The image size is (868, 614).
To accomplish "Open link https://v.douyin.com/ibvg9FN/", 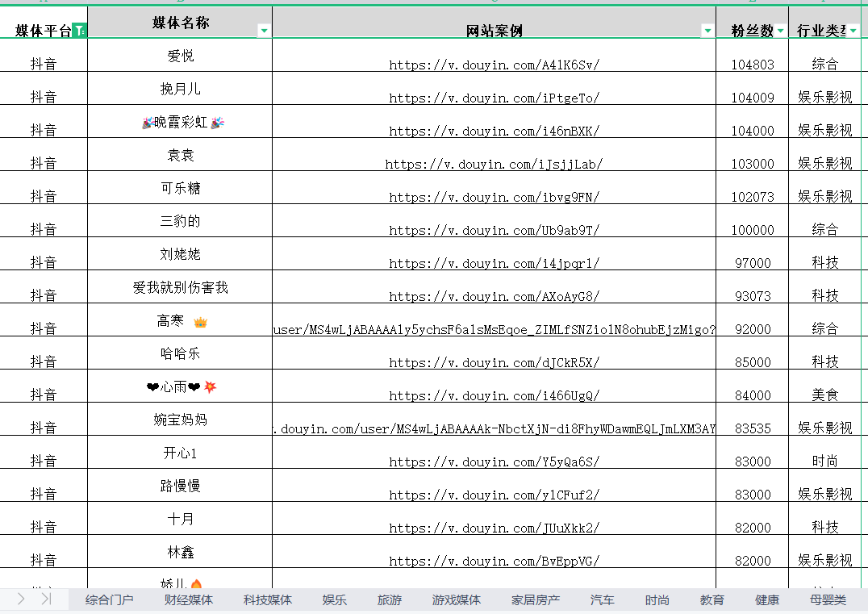I will [x=494, y=197].
